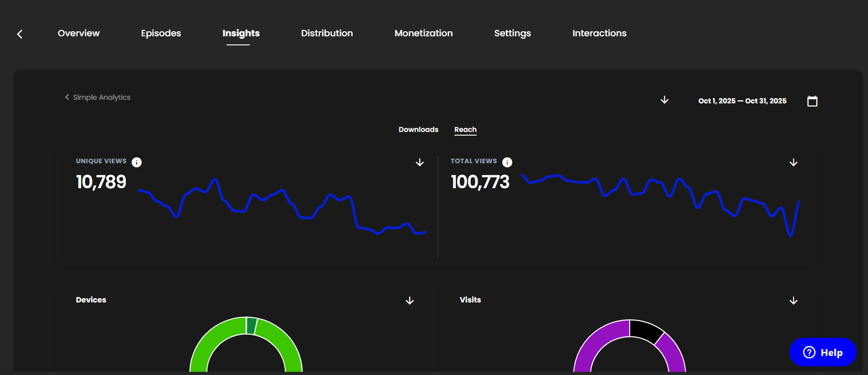Click the Visits section heading
The height and width of the screenshot is (375, 868).
470,300
